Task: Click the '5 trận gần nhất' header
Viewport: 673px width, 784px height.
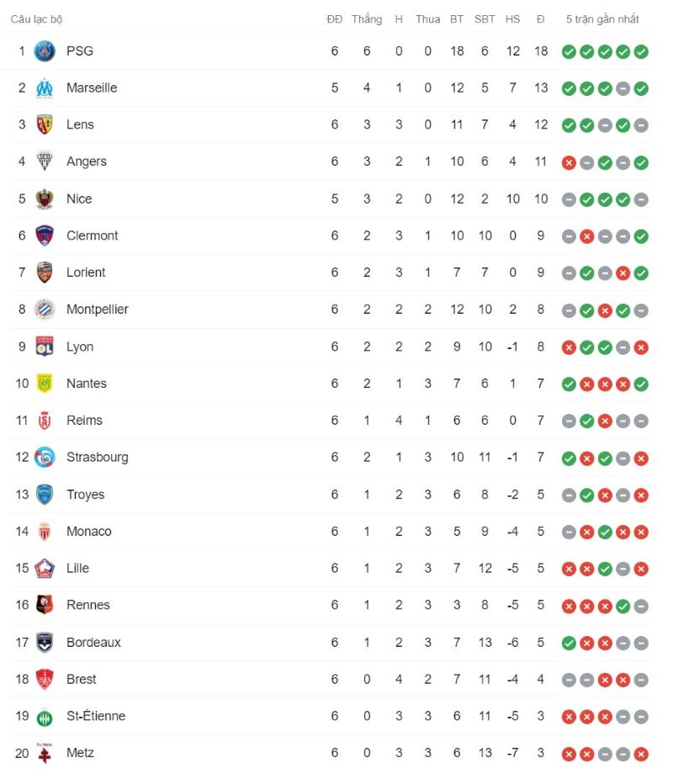Action: (x=602, y=19)
